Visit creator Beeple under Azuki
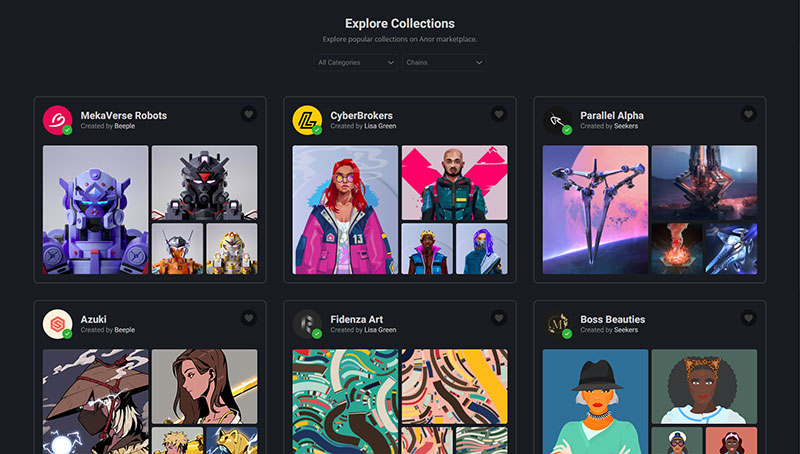 pyautogui.click(x=124, y=330)
